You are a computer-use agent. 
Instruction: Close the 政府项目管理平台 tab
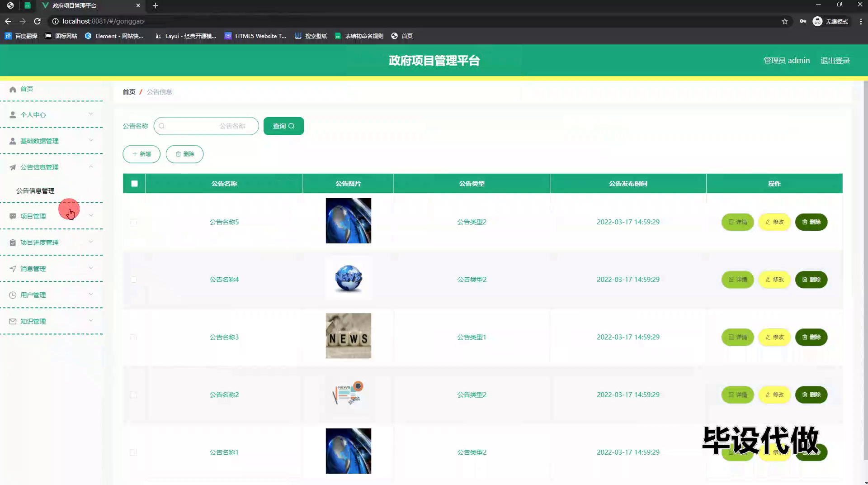138,5
